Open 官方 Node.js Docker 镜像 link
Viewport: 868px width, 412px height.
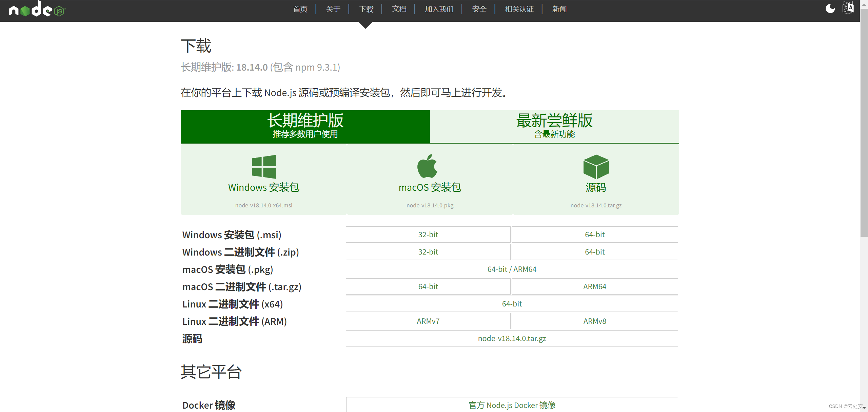pyautogui.click(x=512, y=405)
